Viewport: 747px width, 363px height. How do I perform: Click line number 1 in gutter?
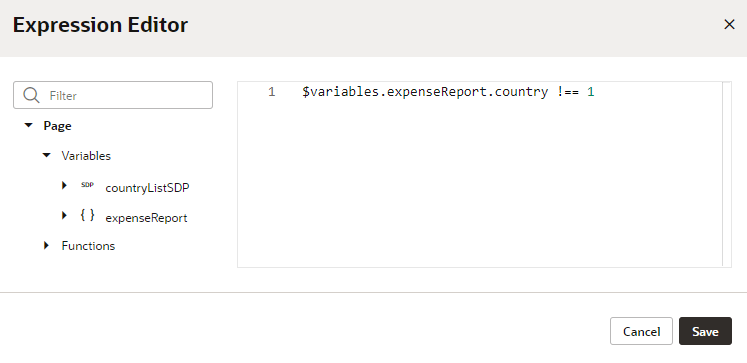tap(271, 92)
